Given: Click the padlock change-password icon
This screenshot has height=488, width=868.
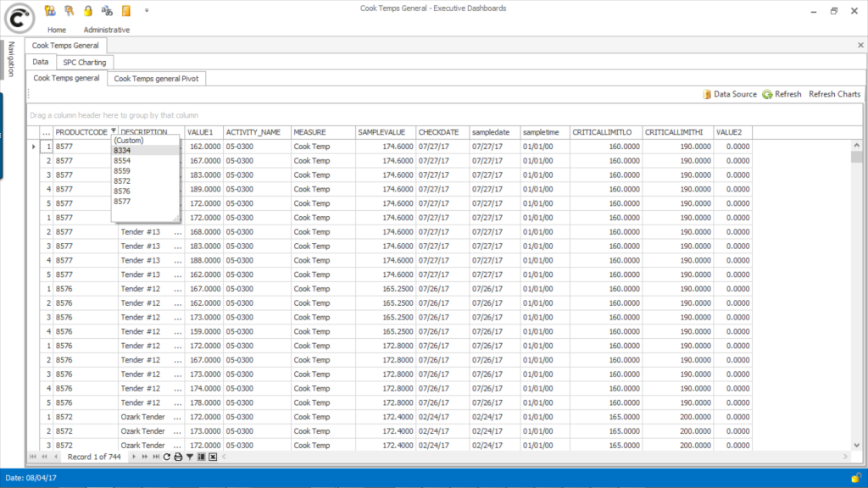Looking at the screenshot, I should pyautogui.click(x=87, y=10).
